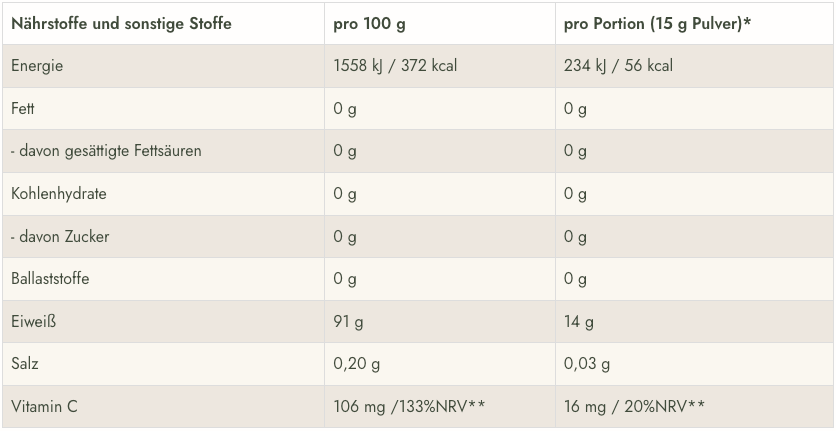Image resolution: width=836 pixels, height=431 pixels.
Task: Click the '0,20 g' salt value
Action: pos(356,363)
